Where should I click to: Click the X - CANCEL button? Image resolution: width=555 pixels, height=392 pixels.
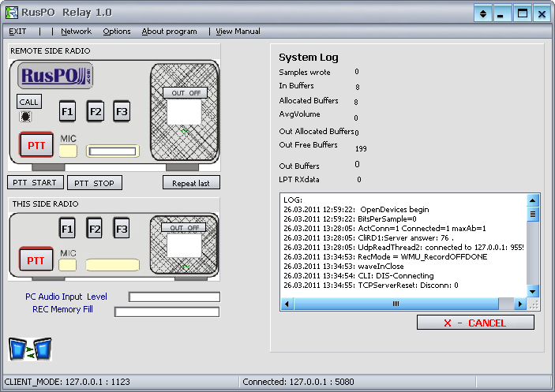[475, 323]
